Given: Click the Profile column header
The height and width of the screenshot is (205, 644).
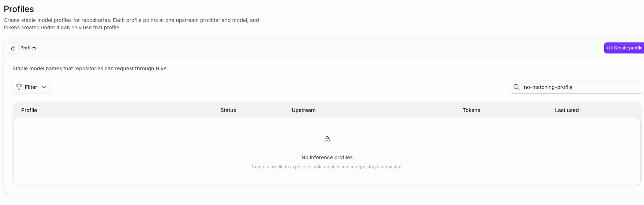Looking at the screenshot, I should 29,110.
